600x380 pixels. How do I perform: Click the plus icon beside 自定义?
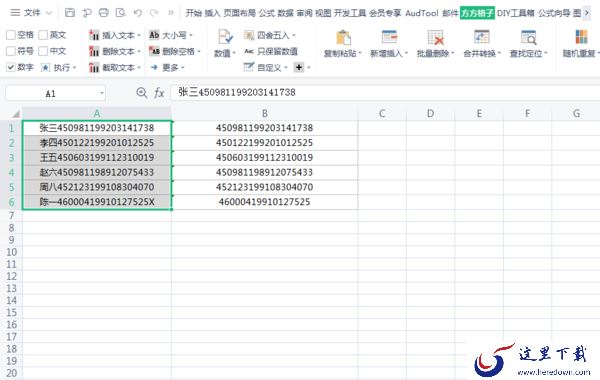298,67
